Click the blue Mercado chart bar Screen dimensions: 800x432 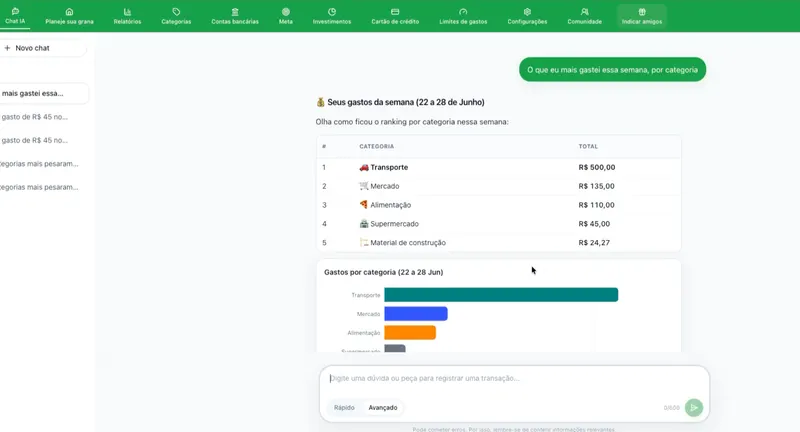416,314
